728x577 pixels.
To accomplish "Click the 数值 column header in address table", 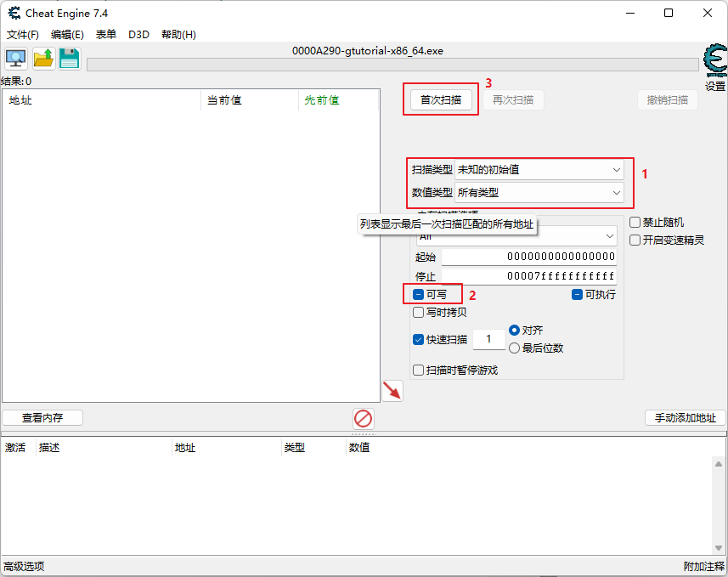I will pos(359,447).
